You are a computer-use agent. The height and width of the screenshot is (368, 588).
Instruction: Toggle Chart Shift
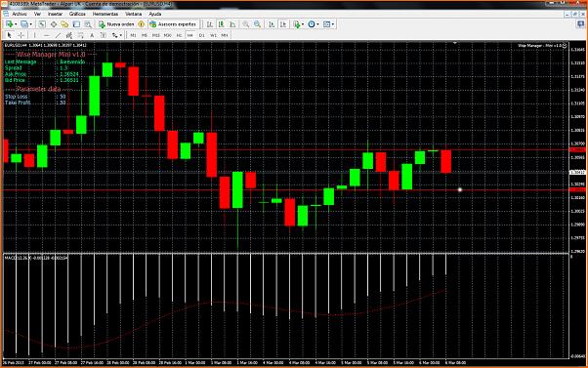(283, 24)
